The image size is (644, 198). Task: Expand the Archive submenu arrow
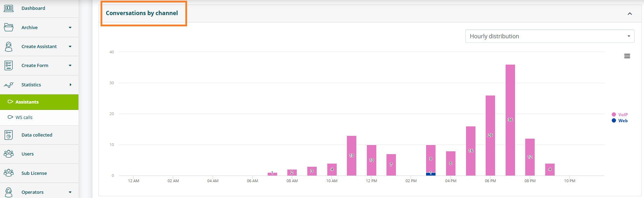tap(70, 27)
